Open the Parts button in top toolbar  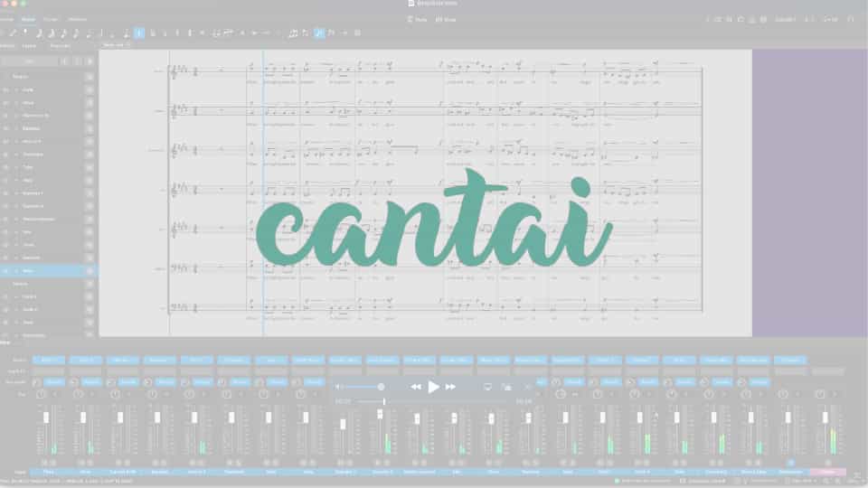click(417, 19)
